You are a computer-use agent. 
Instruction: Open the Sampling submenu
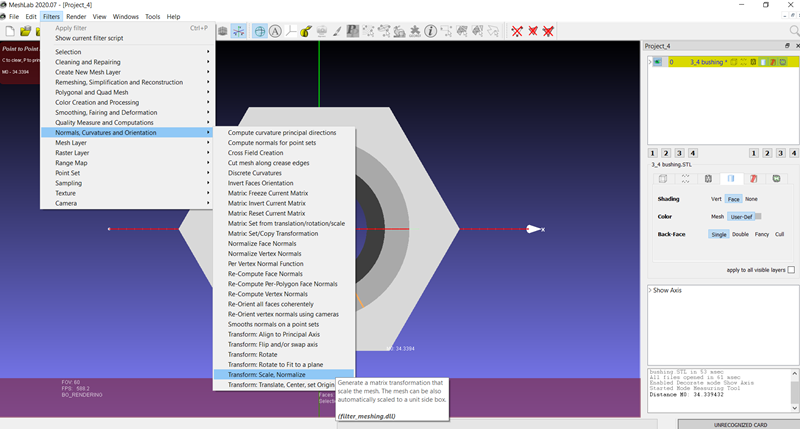tap(128, 183)
